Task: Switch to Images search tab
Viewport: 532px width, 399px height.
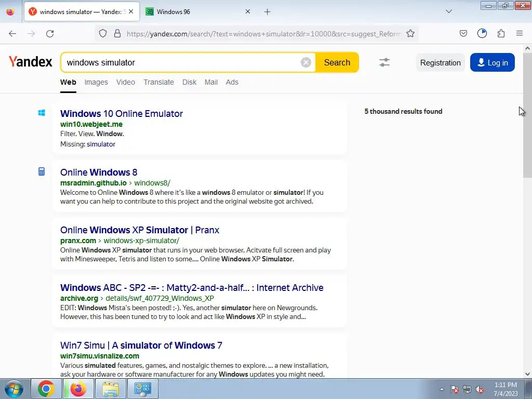Action: tap(96, 83)
